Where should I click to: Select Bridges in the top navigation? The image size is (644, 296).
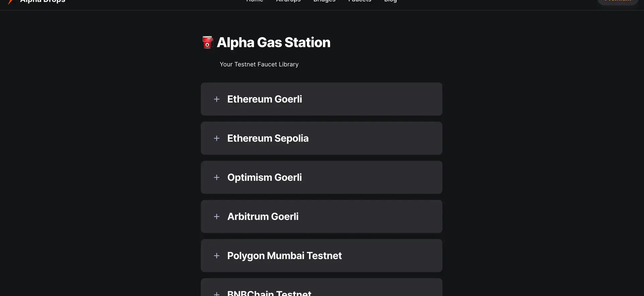[x=324, y=1]
